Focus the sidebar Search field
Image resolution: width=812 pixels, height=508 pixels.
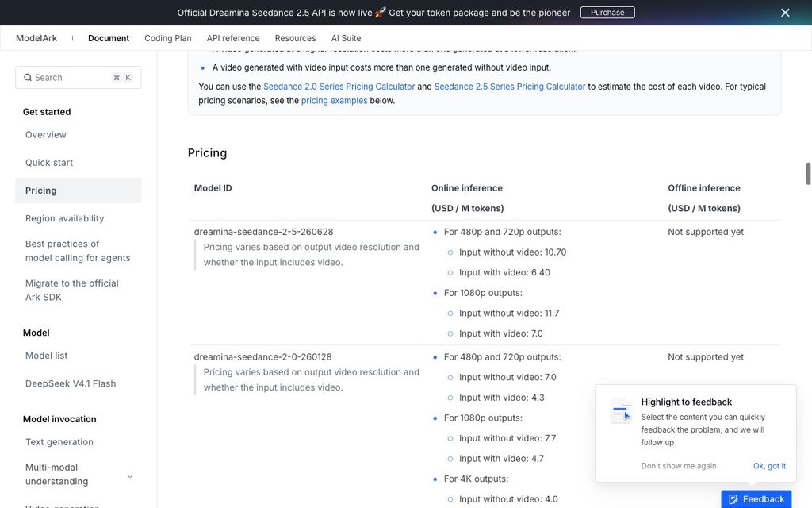tap(79, 77)
